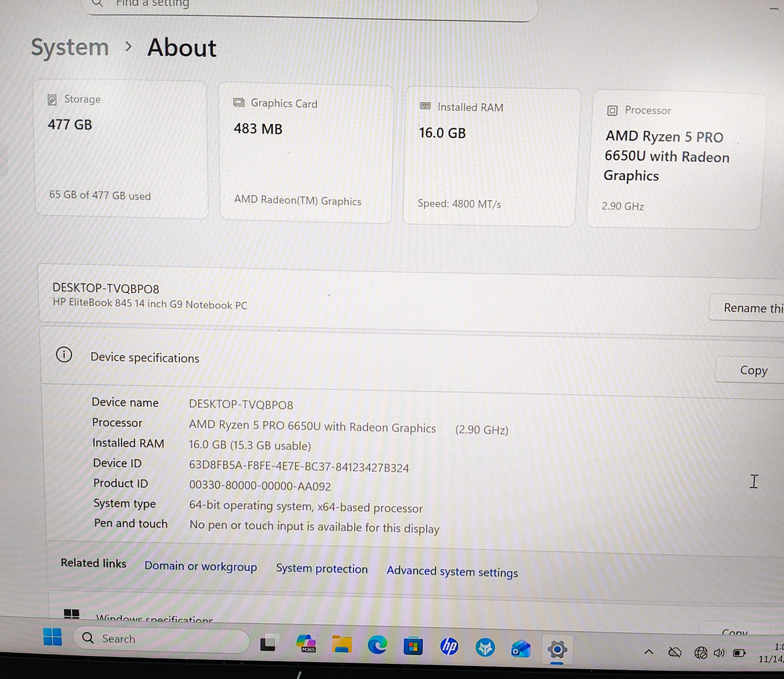The image size is (784, 679).
Task: Open the Microsoft 365 app
Action: tap(307, 645)
